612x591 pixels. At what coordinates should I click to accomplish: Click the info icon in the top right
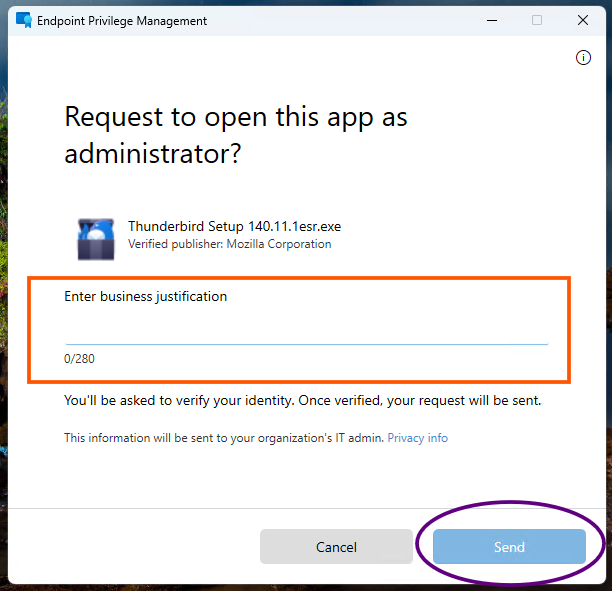click(x=583, y=58)
